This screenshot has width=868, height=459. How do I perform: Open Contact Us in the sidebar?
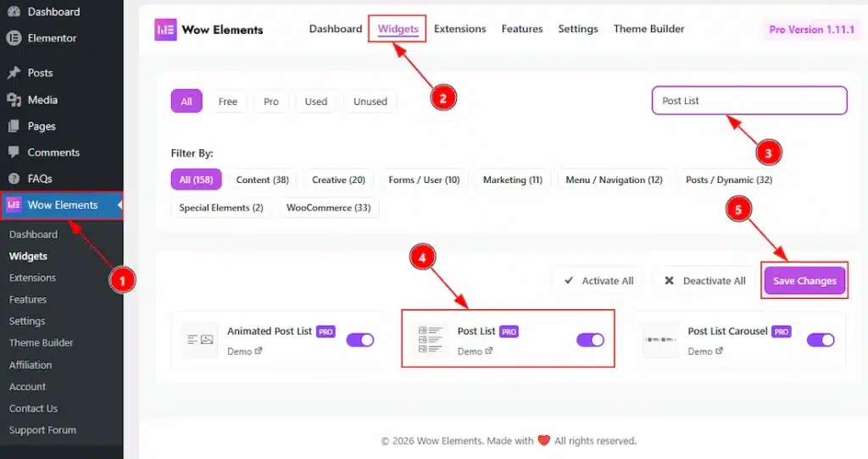(x=33, y=408)
